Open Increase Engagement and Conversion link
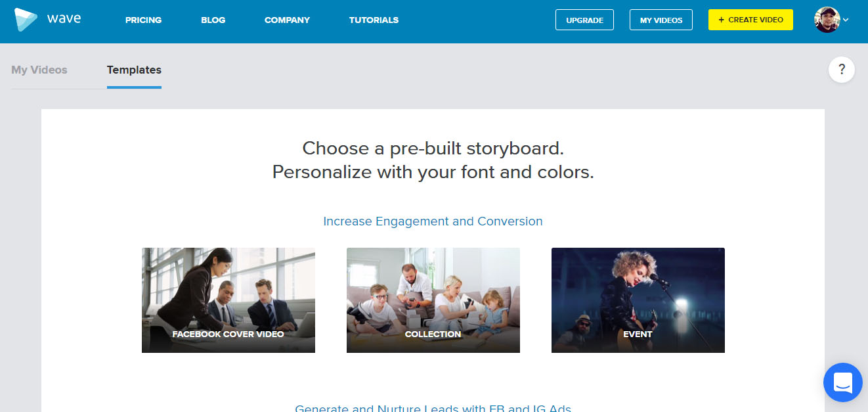Viewport: 868px width, 412px height. coord(433,221)
